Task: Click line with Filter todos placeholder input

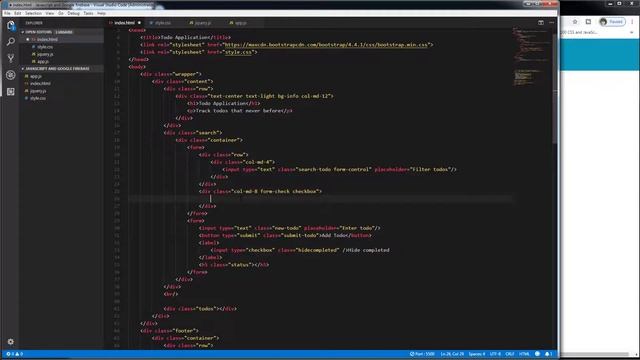Action: coord(340,169)
